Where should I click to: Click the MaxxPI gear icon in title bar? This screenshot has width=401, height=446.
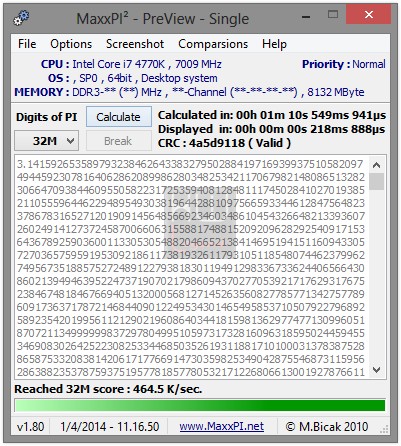coord(21,18)
